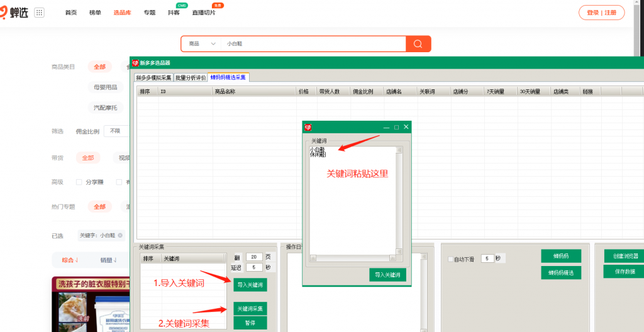The width and height of the screenshot is (644, 332).
Task: Sort results by 综合
Action: coord(70,260)
